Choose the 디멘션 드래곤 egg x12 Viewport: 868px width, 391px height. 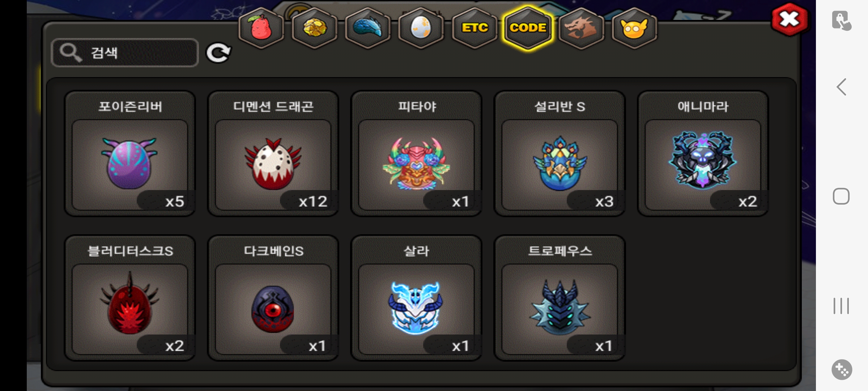pos(273,154)
